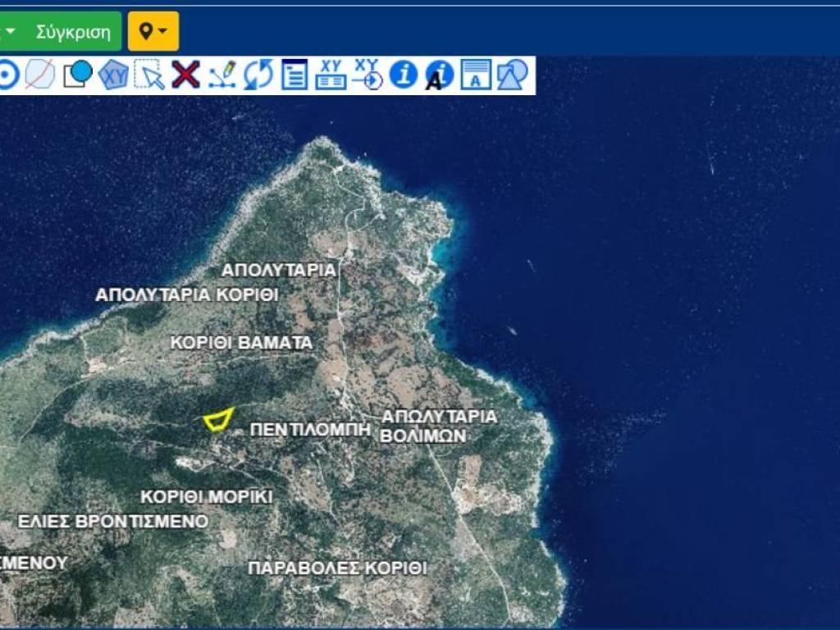Choose the XY polygon coordinates tool
Screen dimensions: 840x630
click(113, 75)
